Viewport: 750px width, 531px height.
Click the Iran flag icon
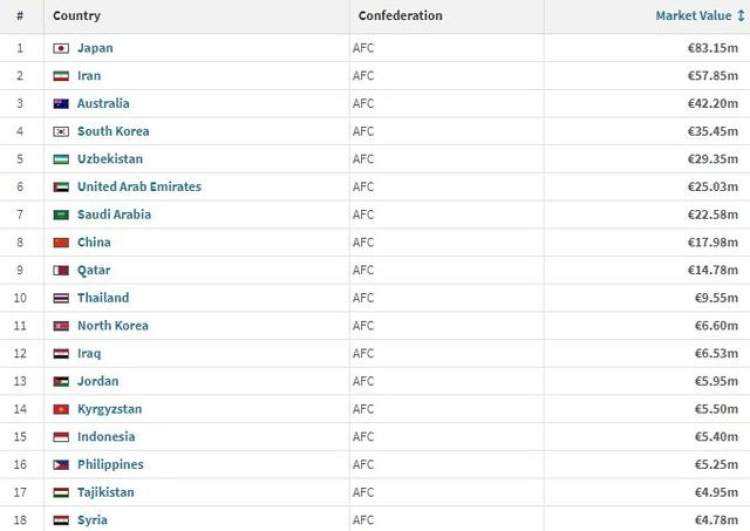[61, 76]
